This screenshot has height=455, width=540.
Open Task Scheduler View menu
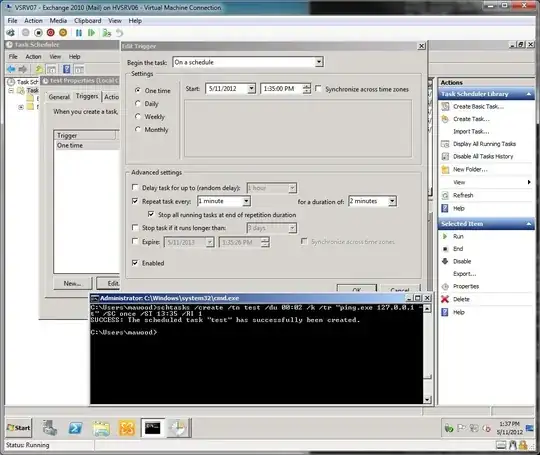55,56
